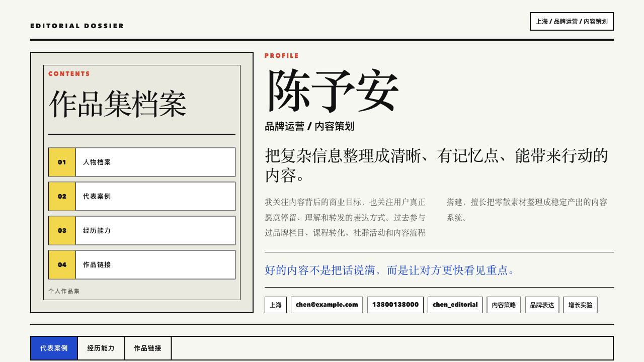Screen dimensions: 644x362
Task: Click the subtitle 品牌运营 / 内容策划 under the name
Action: click(309, 127)
